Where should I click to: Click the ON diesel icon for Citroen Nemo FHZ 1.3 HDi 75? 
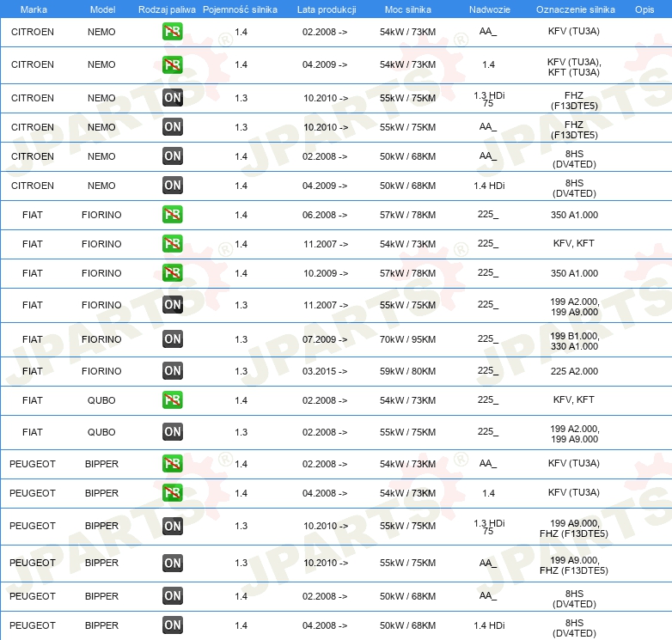coord(172,98)
